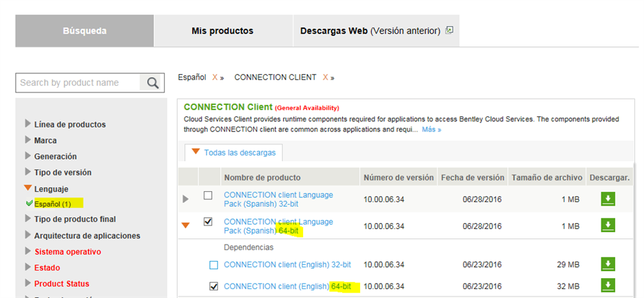The height and width of the screenshot is (298, 644).
Task: Open CONNECTION client (English) 32-bit link
Action: pos(287,264)
